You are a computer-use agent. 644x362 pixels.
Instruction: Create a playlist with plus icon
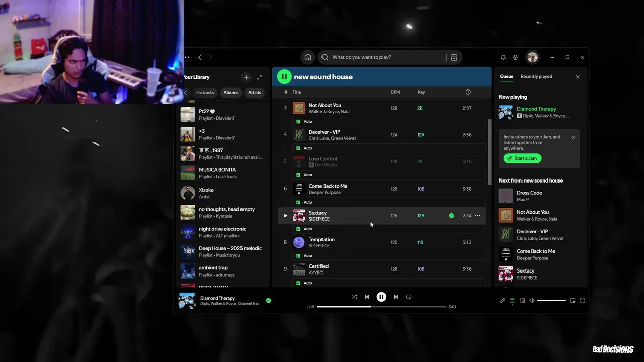point(246,77)
